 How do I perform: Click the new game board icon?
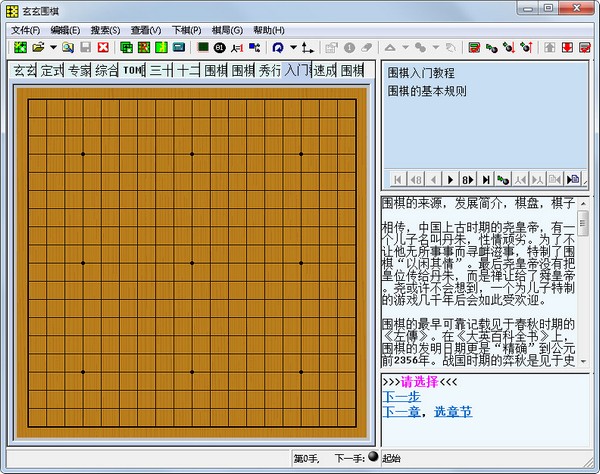(x=20, y=47)
